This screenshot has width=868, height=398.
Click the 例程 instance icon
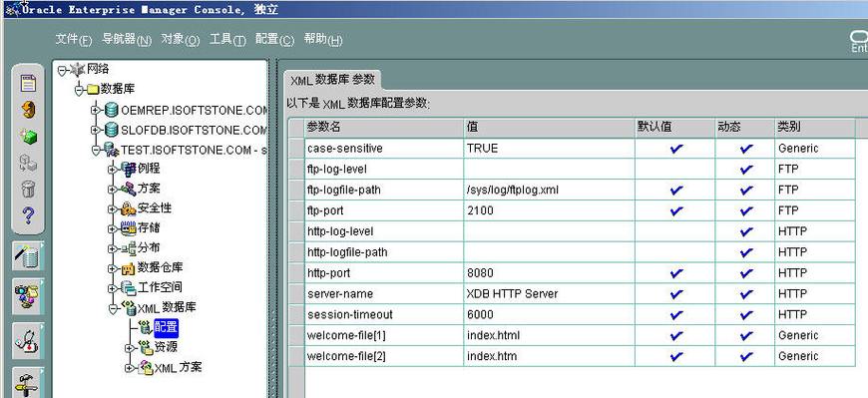pyautogui.click(x=129, y=169)
